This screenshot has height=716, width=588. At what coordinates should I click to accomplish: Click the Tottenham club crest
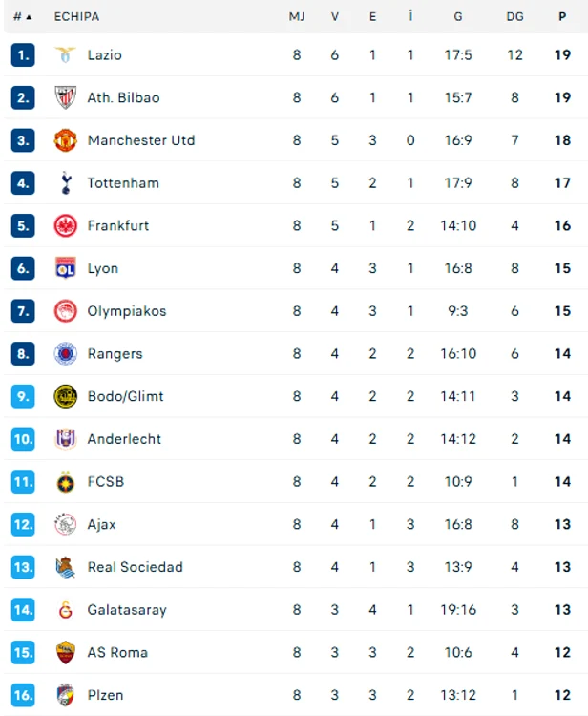coord(66,183)
